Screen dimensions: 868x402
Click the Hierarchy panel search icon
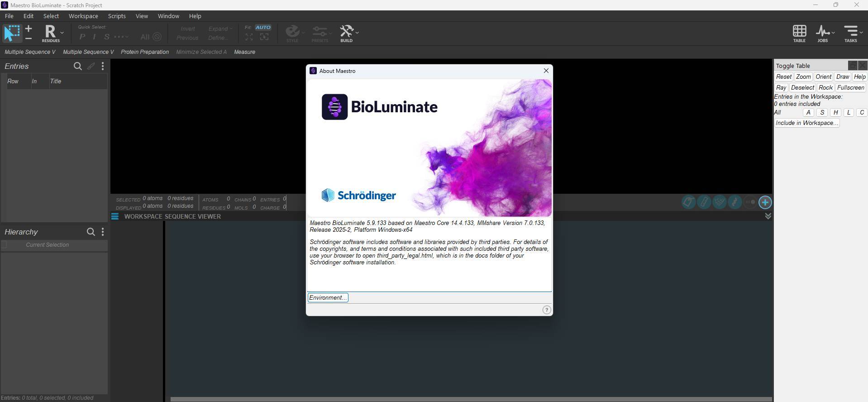pos(91,232)
